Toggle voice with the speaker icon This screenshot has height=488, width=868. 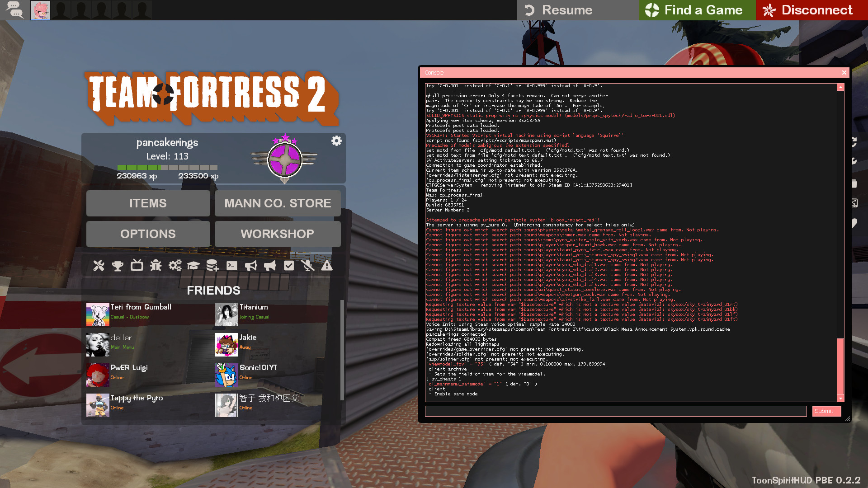[x=251, y=266]
